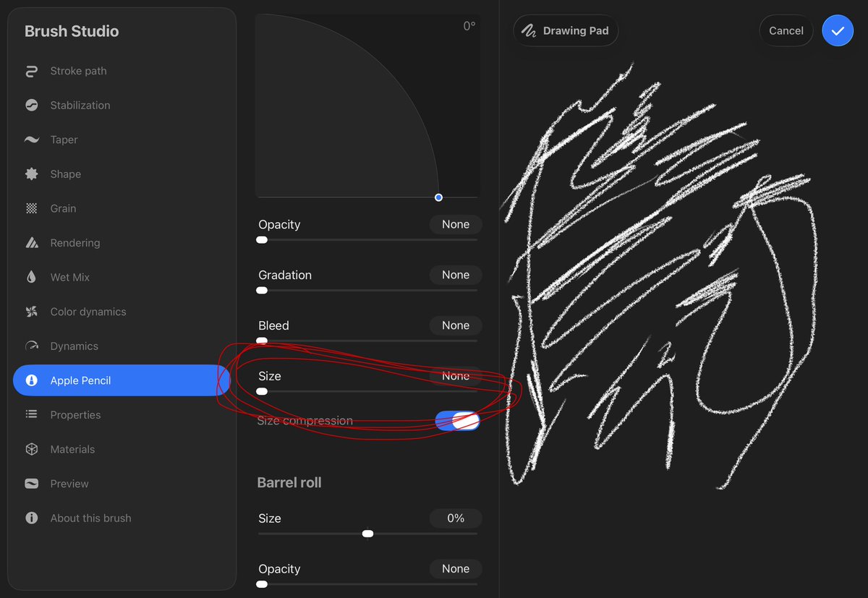The height and width of the screenshot is (598, 868).
Task: Show the Color dynamics section
Action: click(x=122, y=312)
